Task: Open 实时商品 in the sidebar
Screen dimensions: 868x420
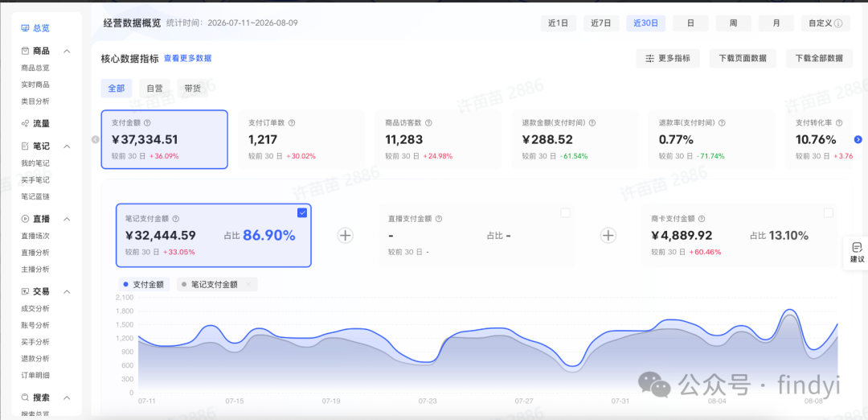Action: click(x=35, y=84)
